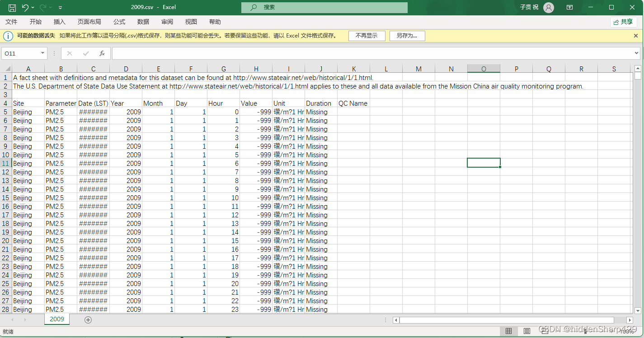Switch to the 公式 ribbon tab
Viewport: 644px width, 338px height.
[119, 22]
